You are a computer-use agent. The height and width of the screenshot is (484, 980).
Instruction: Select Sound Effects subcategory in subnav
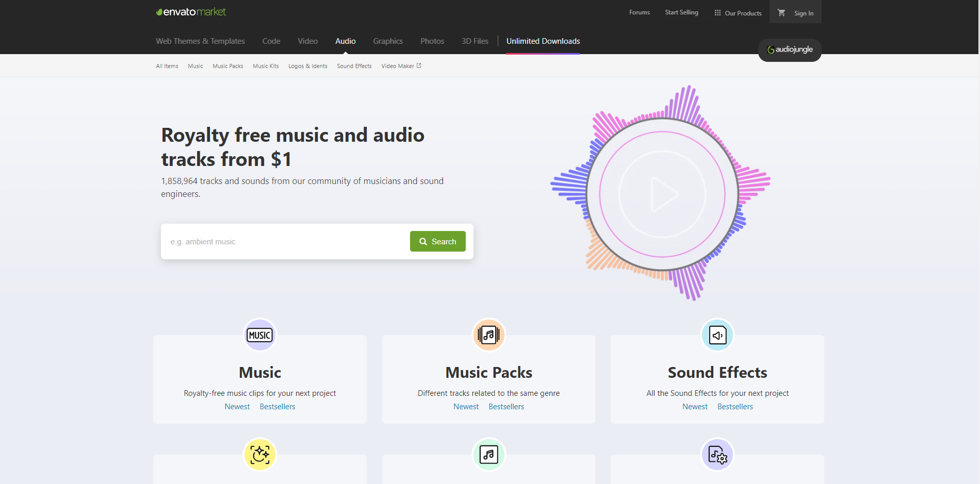[x=354, y=66]
